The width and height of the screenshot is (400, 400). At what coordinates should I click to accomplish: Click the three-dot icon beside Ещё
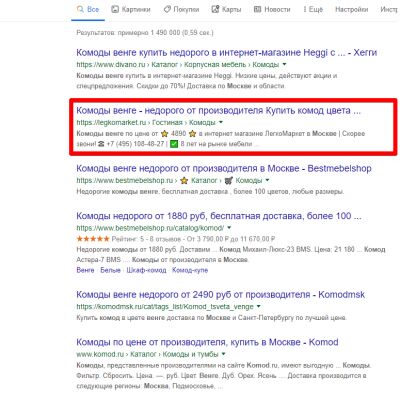click(305, 10)
